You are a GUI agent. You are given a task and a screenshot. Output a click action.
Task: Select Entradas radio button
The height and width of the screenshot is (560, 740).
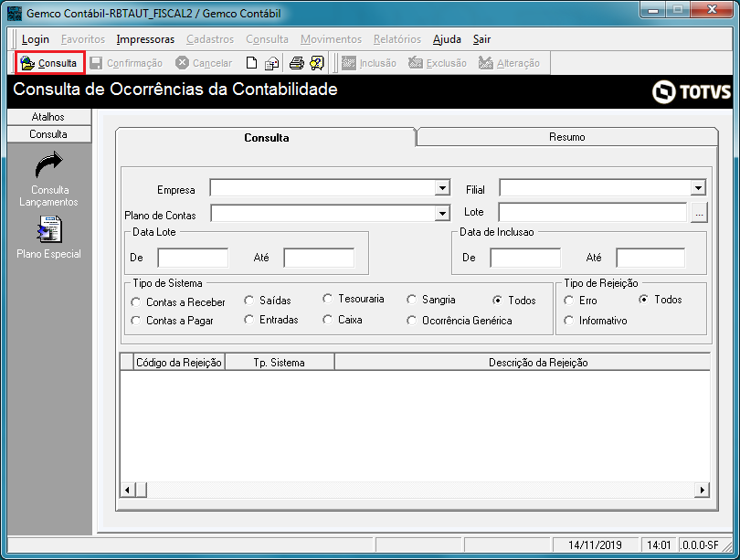[x=248, y=320]
